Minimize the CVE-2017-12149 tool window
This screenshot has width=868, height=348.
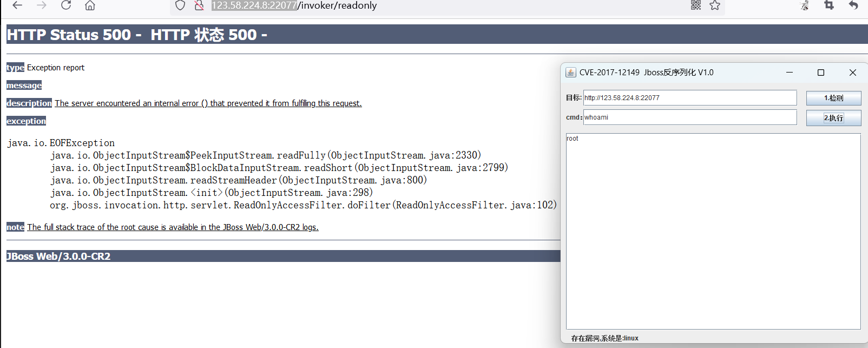790,73
